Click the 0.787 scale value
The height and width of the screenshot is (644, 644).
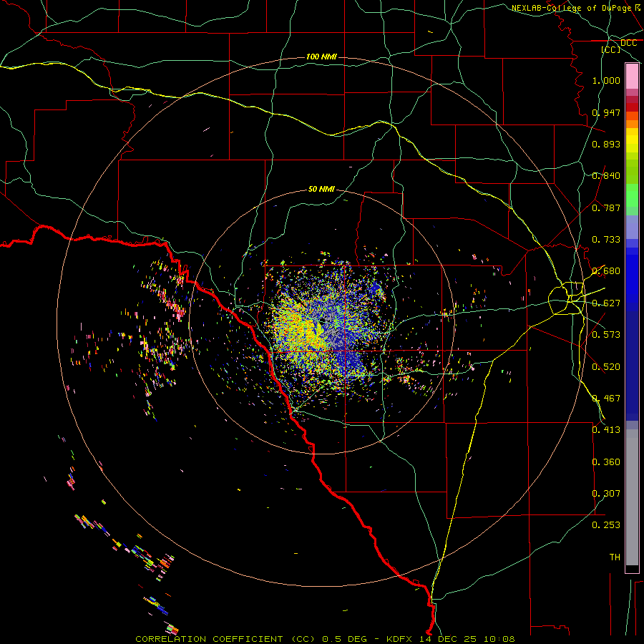click(606, 208)
